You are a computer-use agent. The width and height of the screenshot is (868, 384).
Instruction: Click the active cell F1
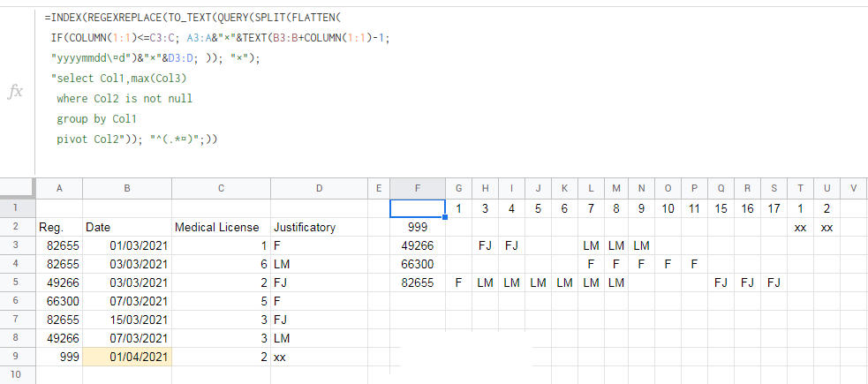(x=418, y=208)
